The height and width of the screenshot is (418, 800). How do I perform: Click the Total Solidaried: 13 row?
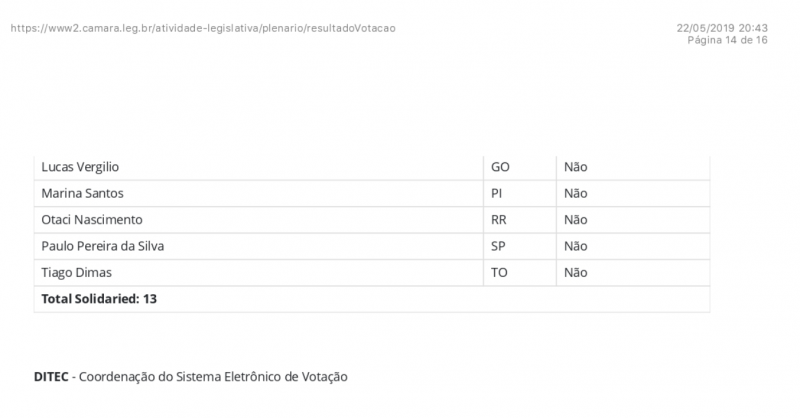(99, 298)
